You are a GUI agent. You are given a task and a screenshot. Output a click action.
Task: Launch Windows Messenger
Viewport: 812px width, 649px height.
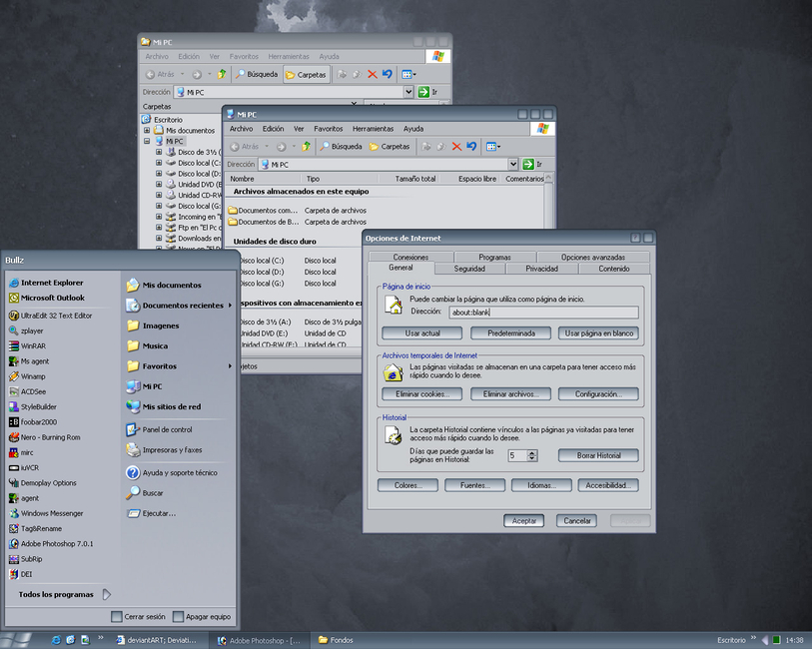46,513
